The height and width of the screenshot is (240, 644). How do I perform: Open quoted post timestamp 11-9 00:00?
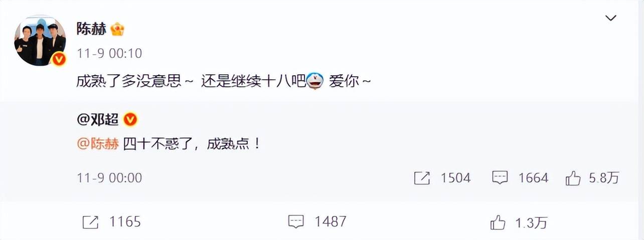109,178
